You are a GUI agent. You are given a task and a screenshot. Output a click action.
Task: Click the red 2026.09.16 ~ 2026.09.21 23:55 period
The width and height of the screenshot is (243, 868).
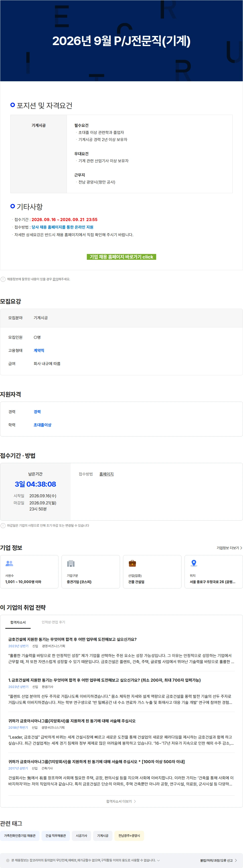click(x=64, y=219)
